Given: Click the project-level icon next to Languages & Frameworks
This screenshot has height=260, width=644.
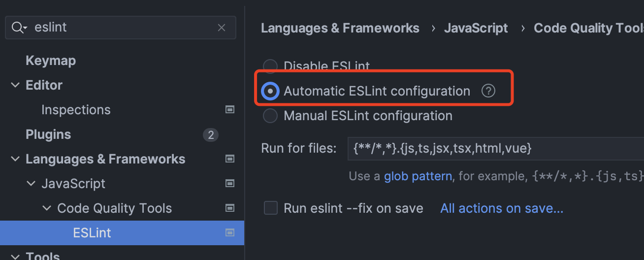Looking at the screenshot, I should pyautogui.click(x=229, y=159).
